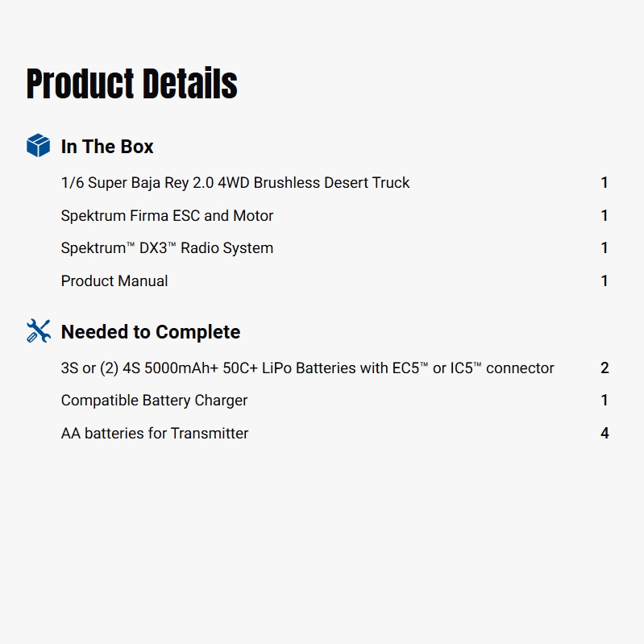Viewport: 644px width, 644px height.
Task: Select the In The Box section heading
Action: (107, 147)
